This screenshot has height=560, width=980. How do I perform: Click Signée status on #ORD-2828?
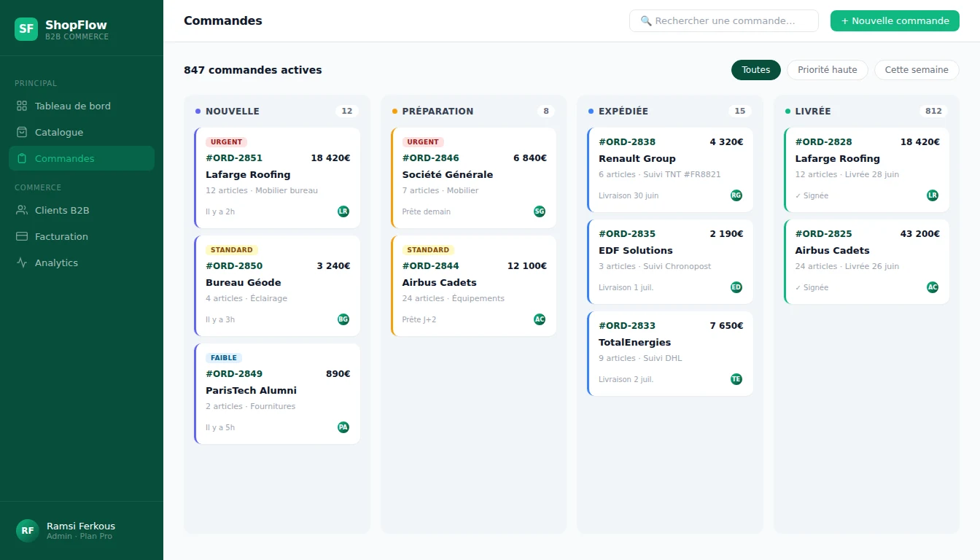pos(812,195)
